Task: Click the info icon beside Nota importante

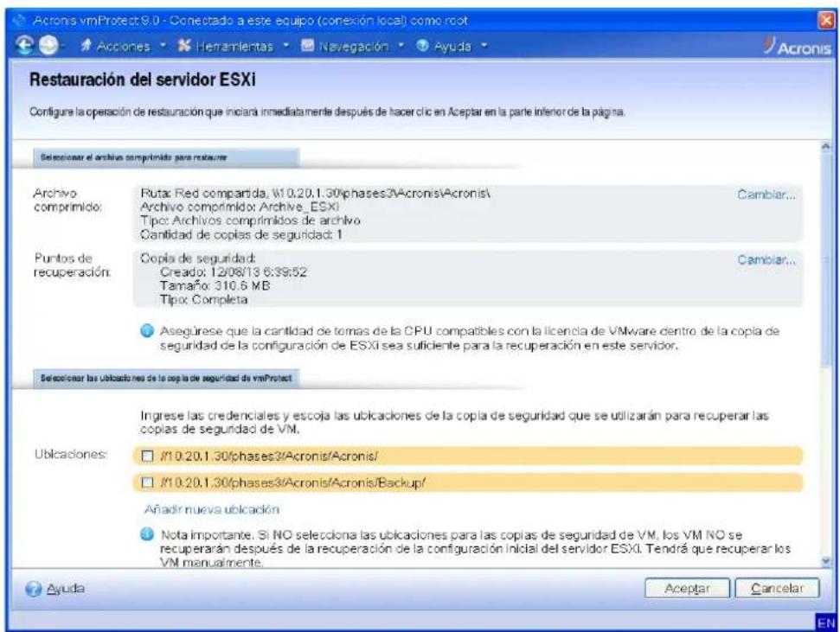Action: [147, 534]
